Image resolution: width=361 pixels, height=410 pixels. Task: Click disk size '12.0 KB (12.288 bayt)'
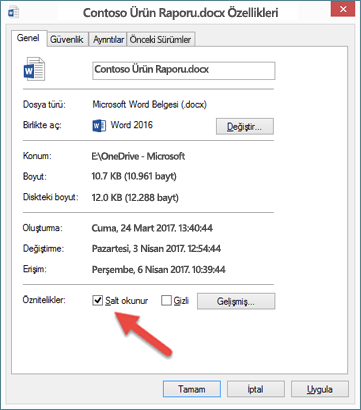pyautogui.click(x=135, y=198)
